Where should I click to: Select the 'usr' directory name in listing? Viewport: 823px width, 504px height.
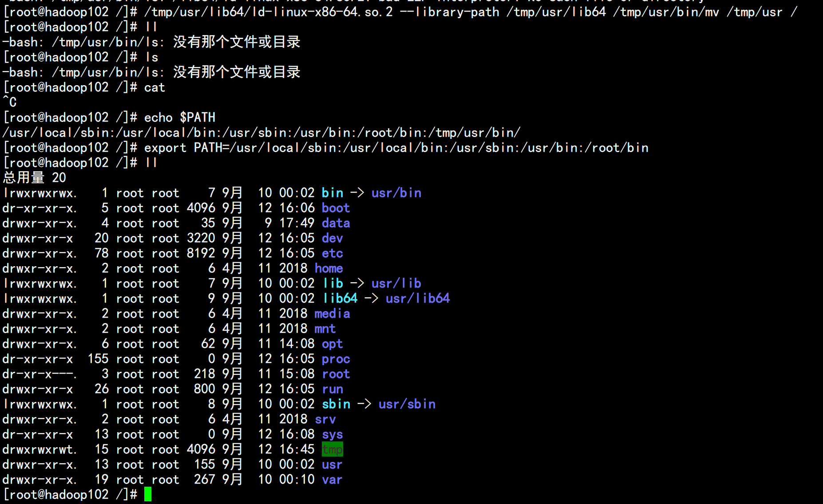[x=332, y=465]
